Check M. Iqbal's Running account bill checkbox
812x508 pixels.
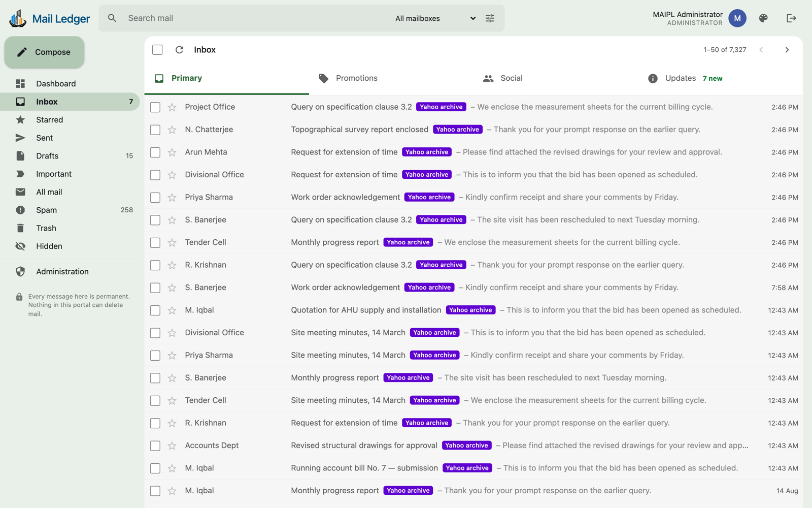coord(155,468)
